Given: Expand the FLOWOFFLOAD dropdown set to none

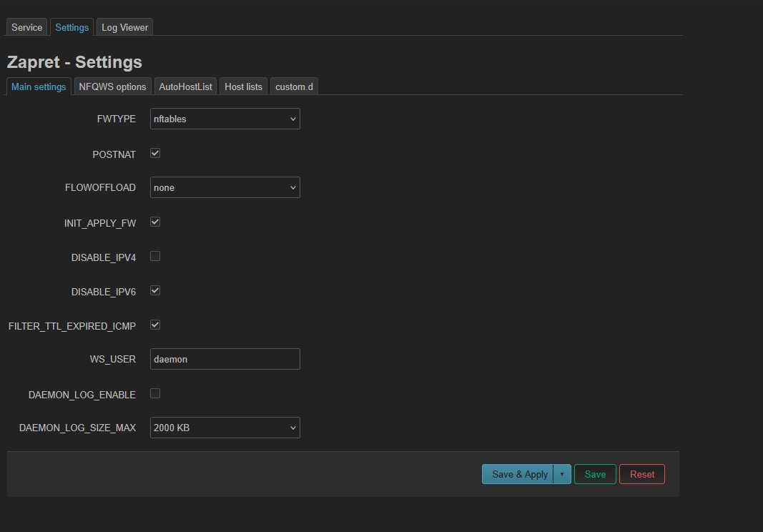Looking at the screenshot, I should (x=225, y=187).
